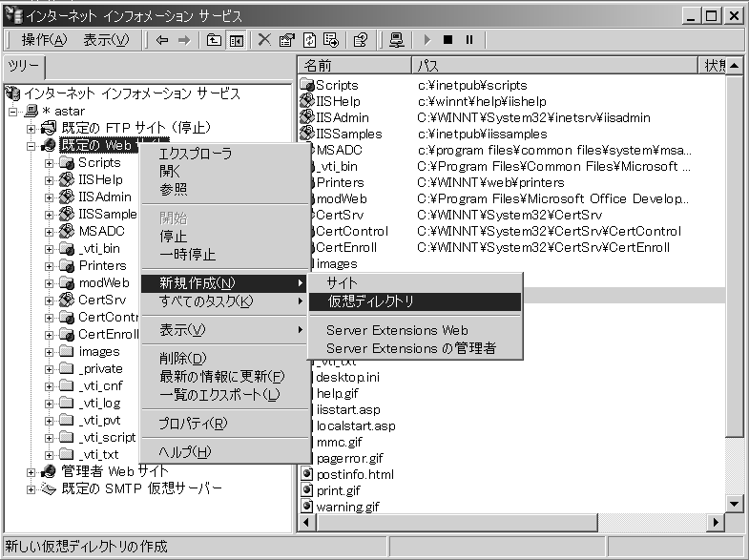
Task: Click the Back arrow toolbar icon
Action: [162, 40]
